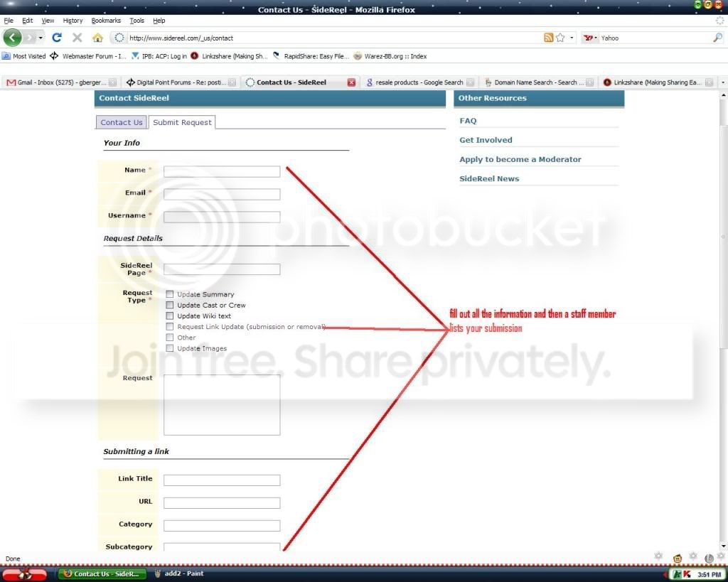The height and width of the screenshot is (582, 728).
Task: Close the Gmail Inbox tab
Action: coord(113,82)
